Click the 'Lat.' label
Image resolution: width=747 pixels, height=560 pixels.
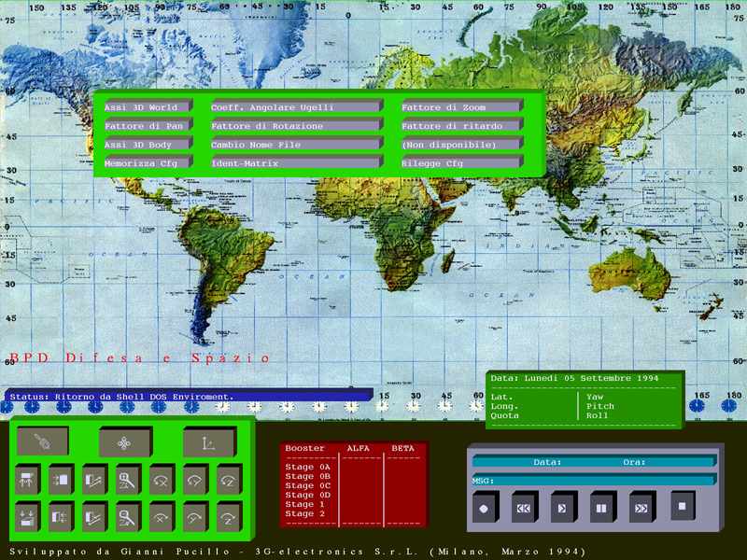tap(501, 397)
